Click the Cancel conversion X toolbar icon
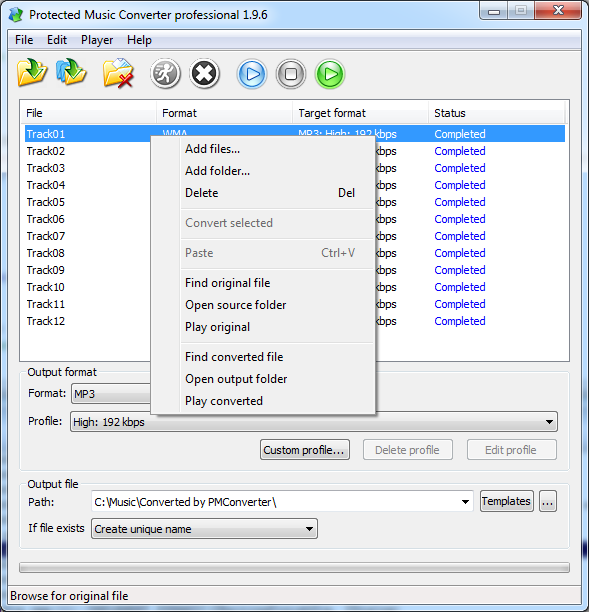Viewport: 589px width, 612px height. (x=205, y=73)
